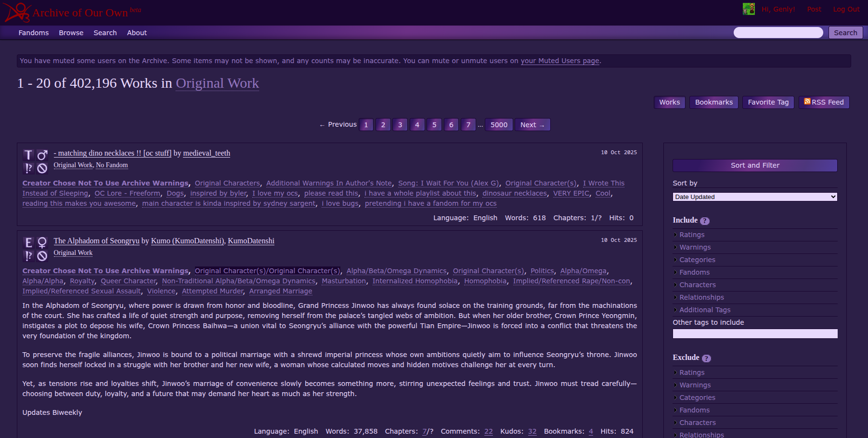Open the Fandoms menu
The width and height of the screenshot is (868, 438).
pyautogui.click(x=34, y=33)
